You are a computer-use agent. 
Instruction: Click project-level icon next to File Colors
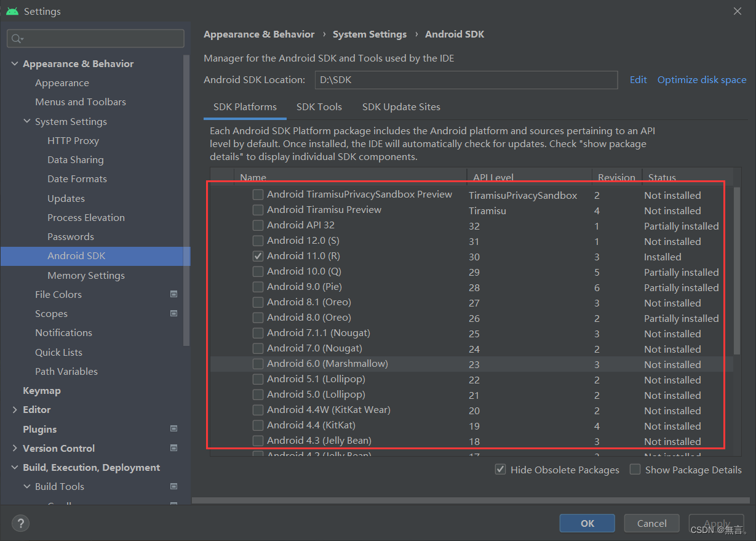(174, 294)
